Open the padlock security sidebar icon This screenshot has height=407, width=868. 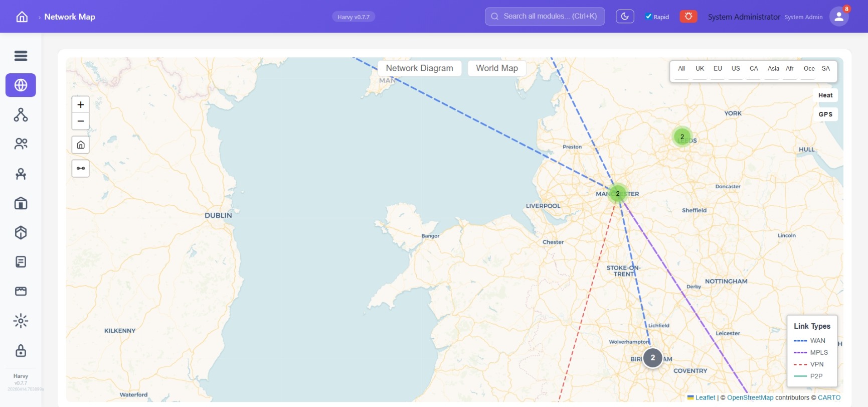tap(21, 350)
